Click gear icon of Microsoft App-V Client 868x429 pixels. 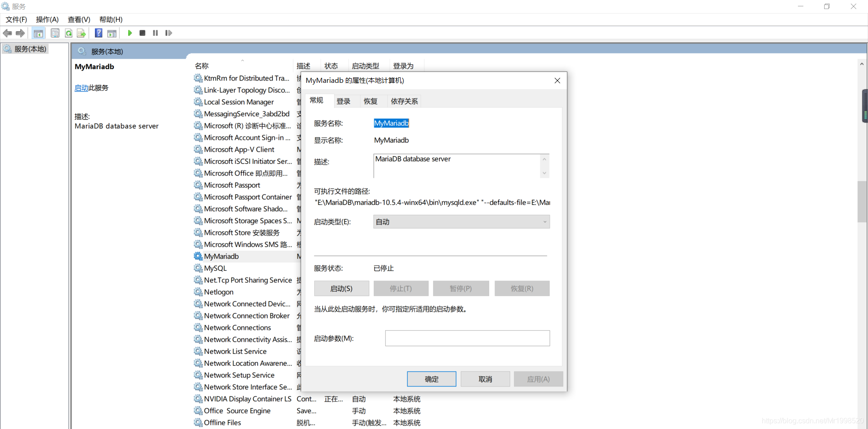click(198, 149)
